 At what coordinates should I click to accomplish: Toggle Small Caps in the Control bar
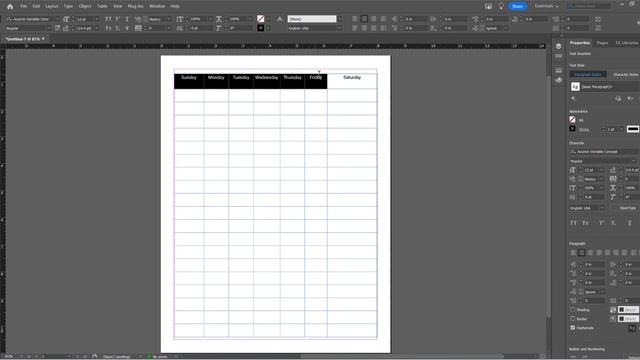coord(108,28)
